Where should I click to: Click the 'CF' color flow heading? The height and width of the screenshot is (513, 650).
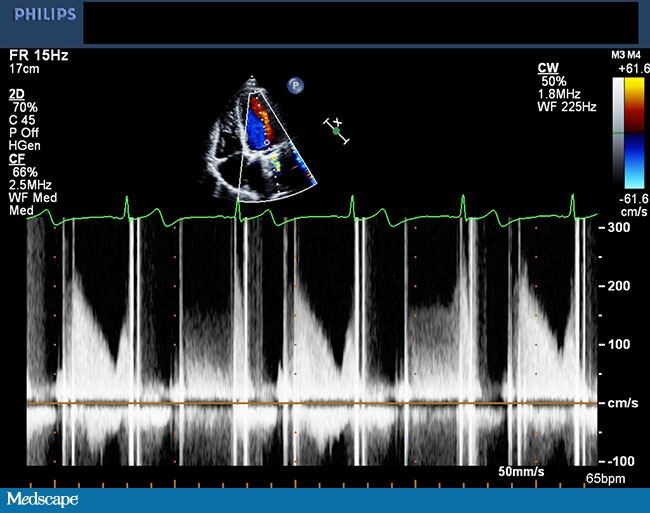point(17,159)
